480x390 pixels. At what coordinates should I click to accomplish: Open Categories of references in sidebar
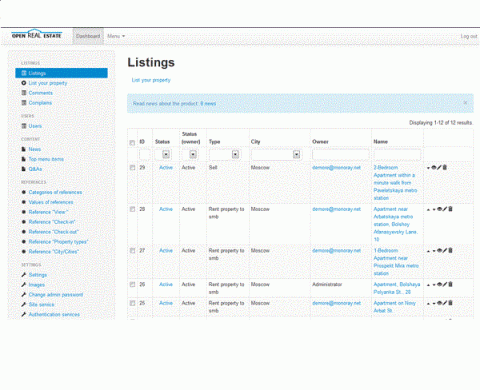[55, 192]
